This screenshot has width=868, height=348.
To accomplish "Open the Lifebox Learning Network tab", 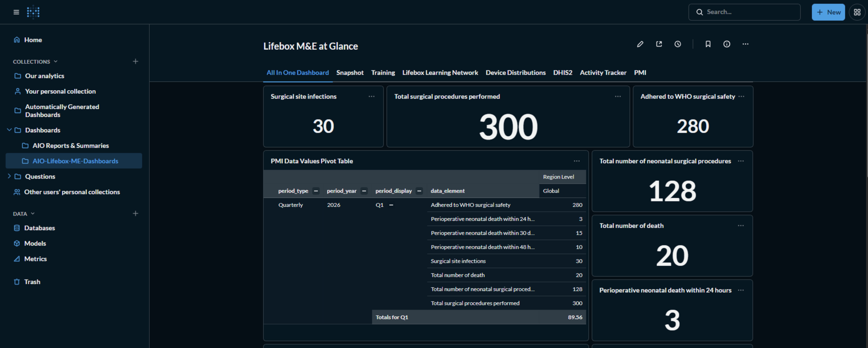I will pyautogui.click(x=440, y=72).
